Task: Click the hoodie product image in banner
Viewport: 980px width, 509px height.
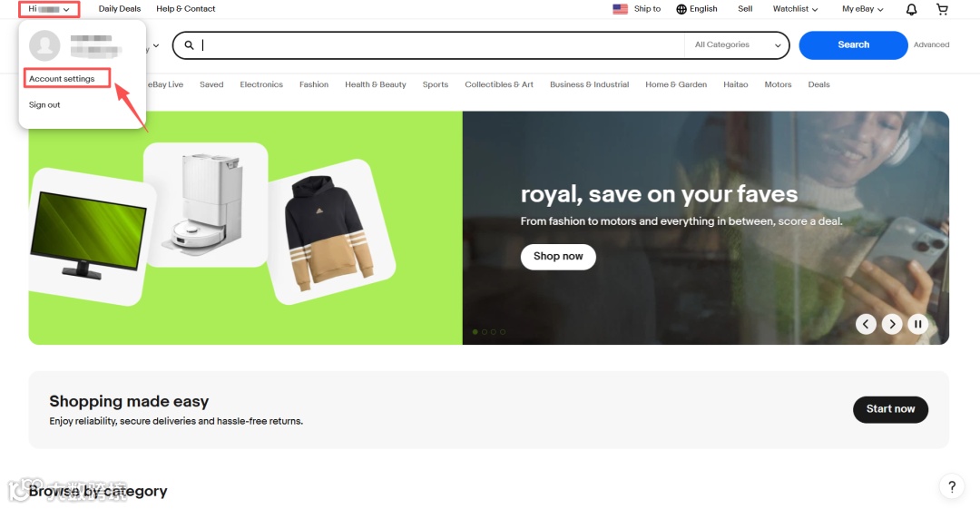Action: (329, 232)
